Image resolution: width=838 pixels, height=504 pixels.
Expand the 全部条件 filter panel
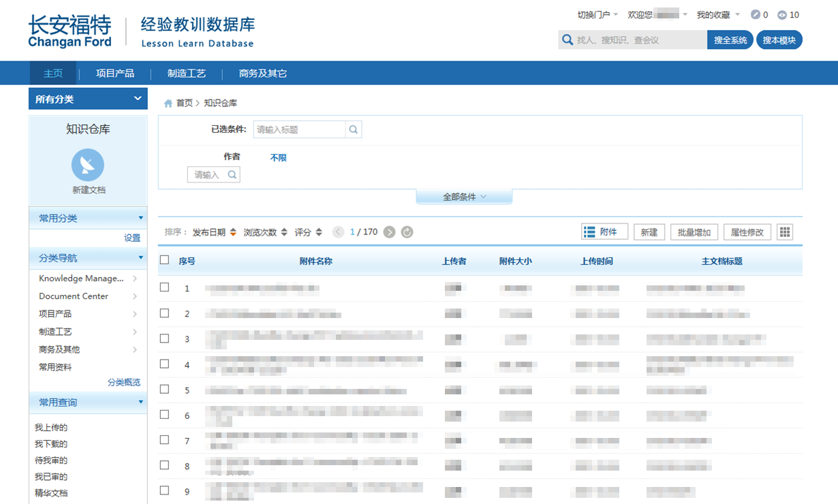click(x=464, y=197)
